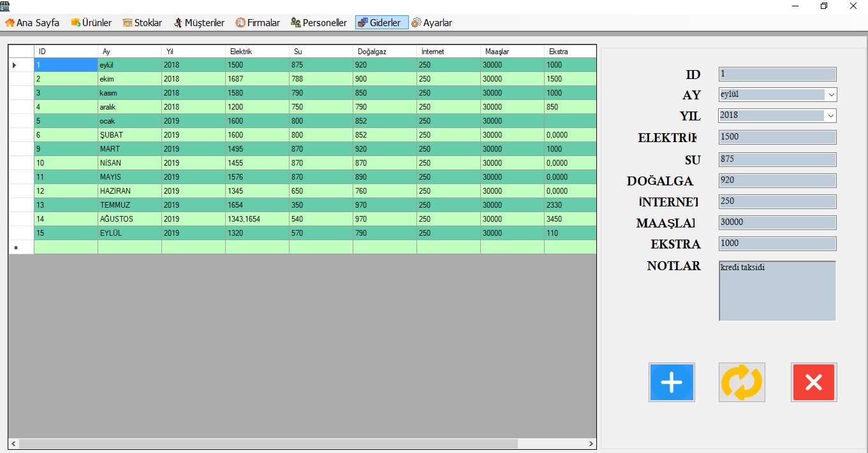Click the Su column header
Screen dimensions: 868x453
[321, 51]
